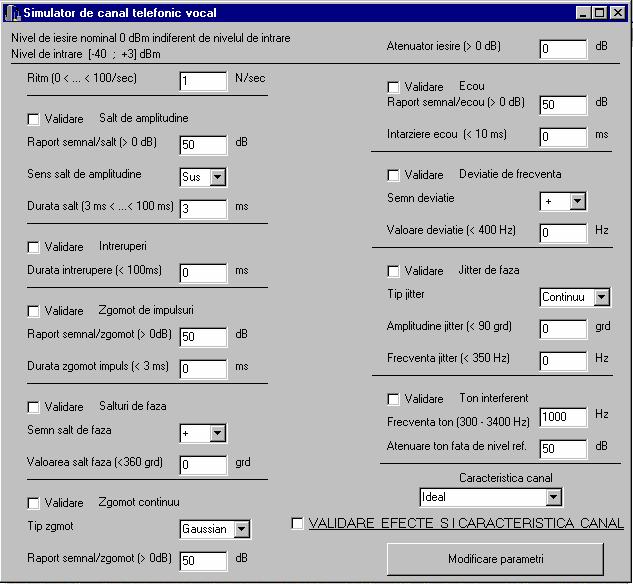Click the Raport semnal/ecou dB field
Image resolution: width=633 pixels, height=584 pixels.
[x=563, y=105]
